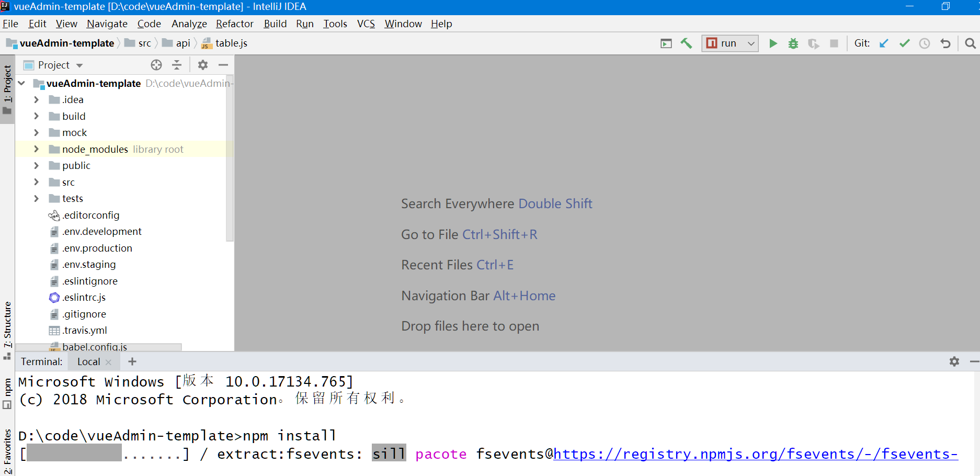Click Run with Coverage icon

click(813, 43)
